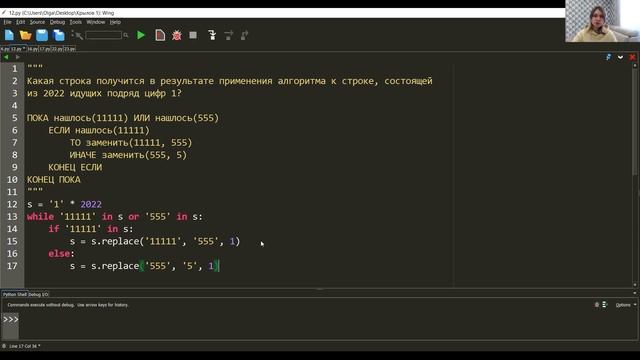Image resolution: width=640 pixels, height=360 pixels.
Task: Click the editor vertical scrollbar
Action: pyautogui.click(x=635, y=175)
